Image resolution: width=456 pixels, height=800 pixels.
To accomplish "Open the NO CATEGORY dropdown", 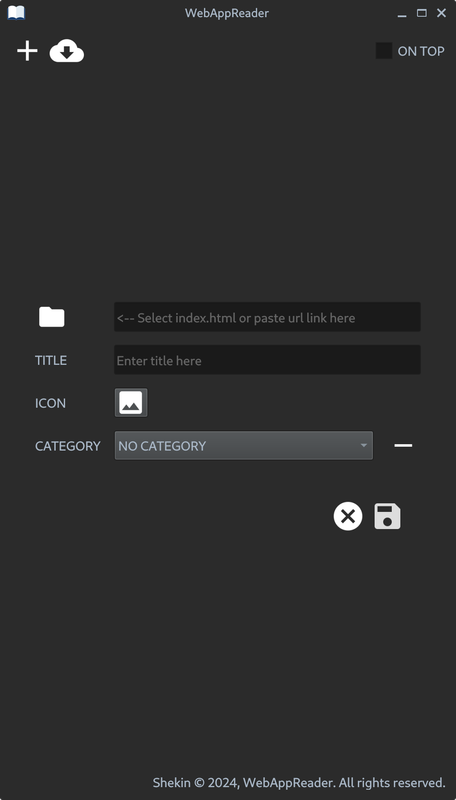I will pyautogui.click(x=244, y=445).
